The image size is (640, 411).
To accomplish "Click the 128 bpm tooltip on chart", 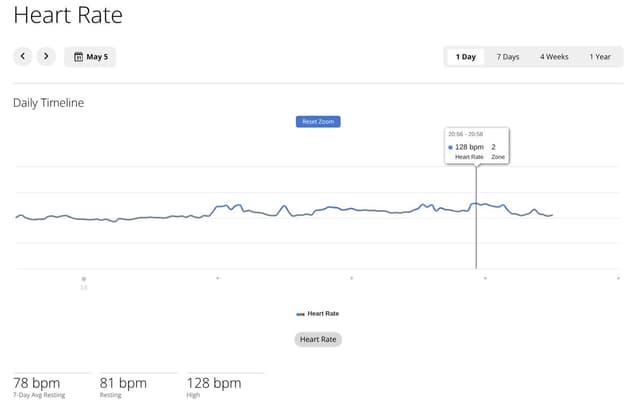I will [476, 146].
